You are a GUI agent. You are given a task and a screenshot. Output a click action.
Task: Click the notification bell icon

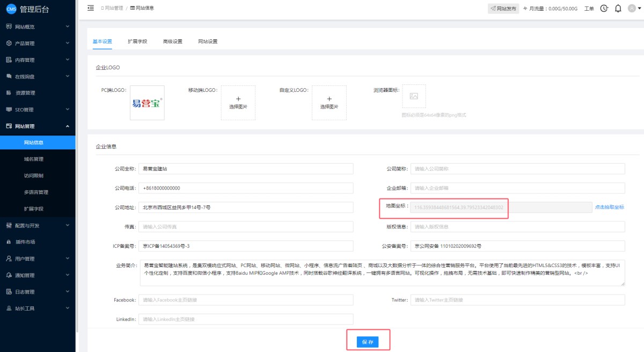[618, 9]
